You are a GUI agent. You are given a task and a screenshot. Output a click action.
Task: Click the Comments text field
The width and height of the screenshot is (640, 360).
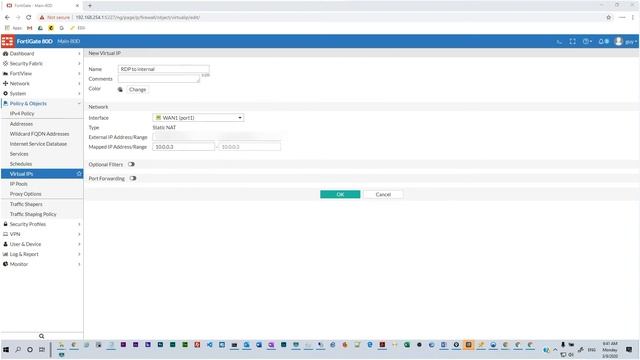(x=159, y=79)
